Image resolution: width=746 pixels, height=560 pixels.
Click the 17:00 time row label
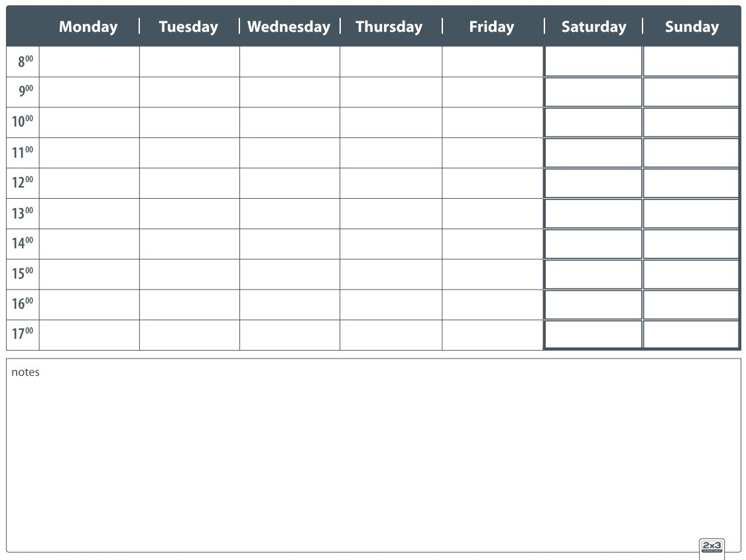tap(23, 334)
